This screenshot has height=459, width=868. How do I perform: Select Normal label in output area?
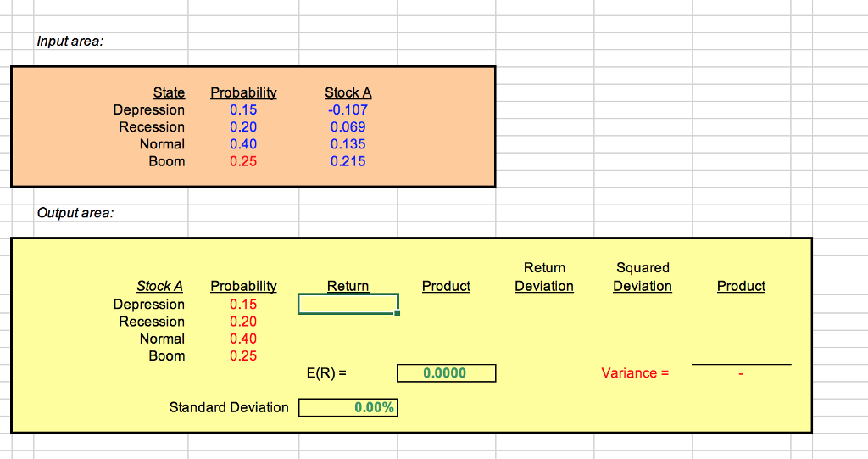[x=162, y=339]
